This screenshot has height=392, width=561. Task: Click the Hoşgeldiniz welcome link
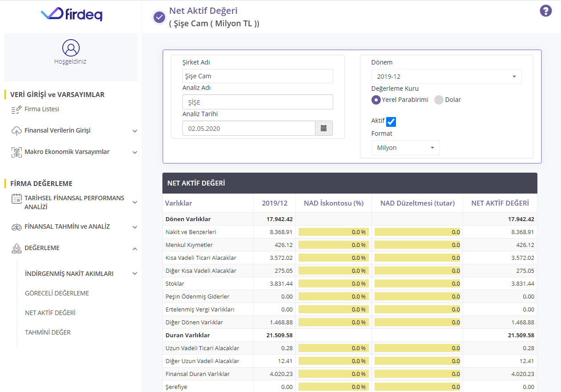(x=70, y=61)
